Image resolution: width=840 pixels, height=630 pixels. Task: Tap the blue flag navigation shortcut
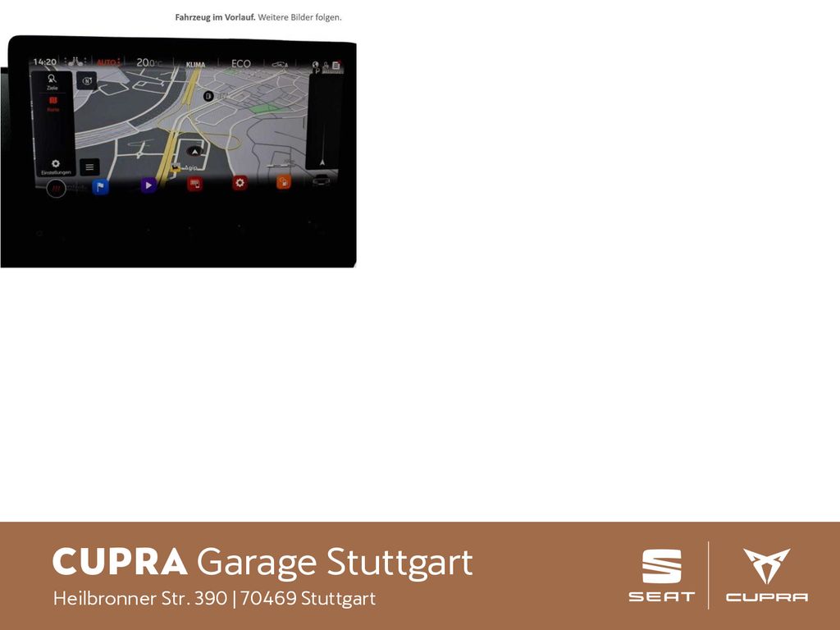coord(100,186)
